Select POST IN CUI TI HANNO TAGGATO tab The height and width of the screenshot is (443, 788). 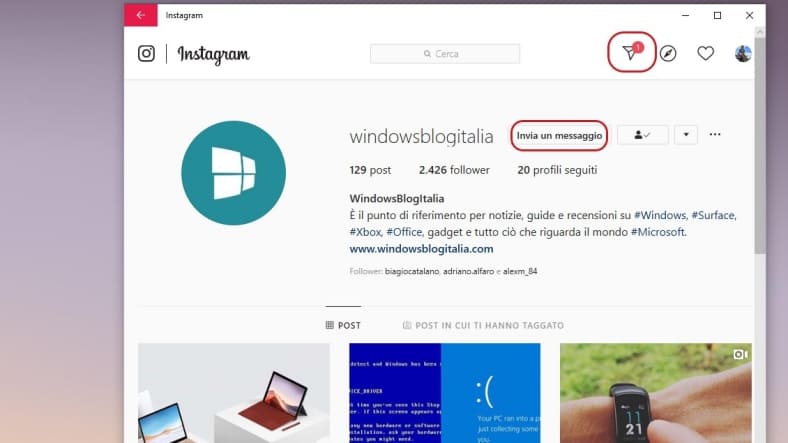[x=483, y=325]
